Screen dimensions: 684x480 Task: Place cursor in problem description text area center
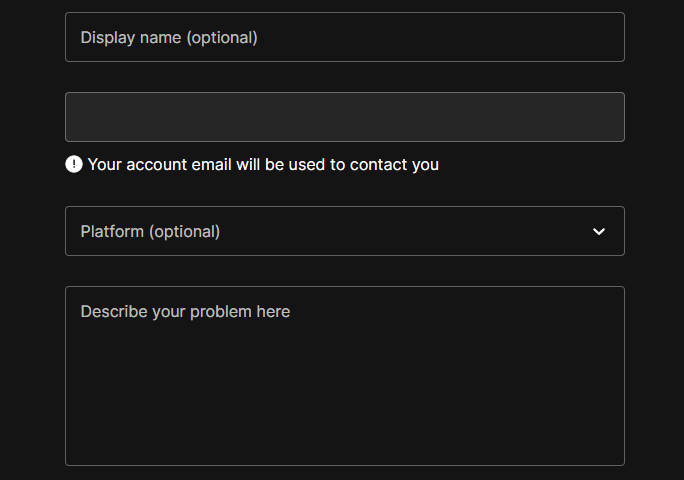point(345,376)
